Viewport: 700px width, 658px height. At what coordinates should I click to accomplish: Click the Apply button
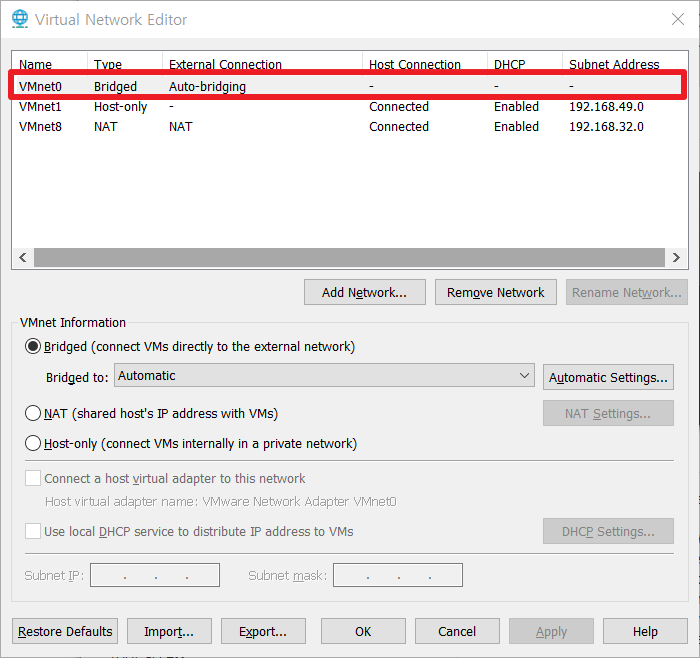pyautogui.click(x=551, y=631)
